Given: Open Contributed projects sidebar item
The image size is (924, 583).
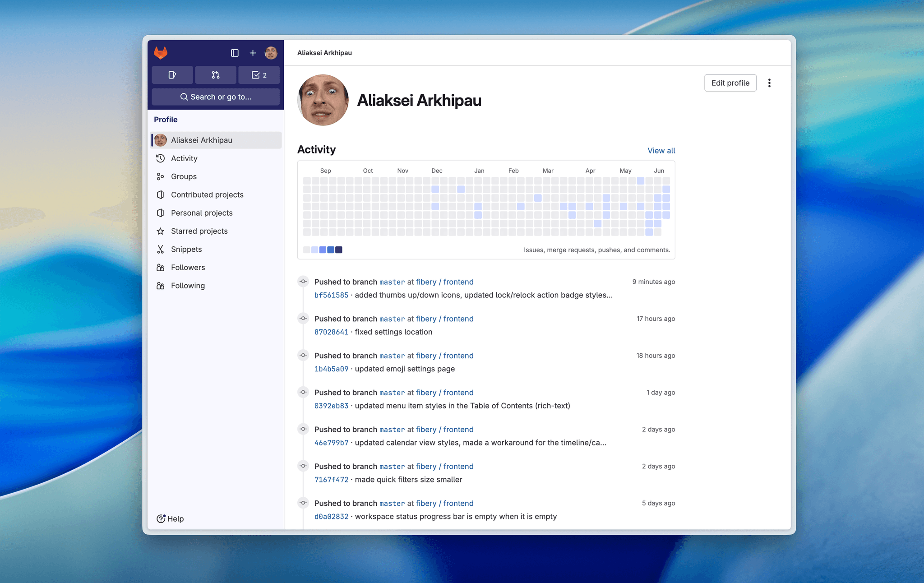Looking at the screenshot, I should [x=207, y=194].
